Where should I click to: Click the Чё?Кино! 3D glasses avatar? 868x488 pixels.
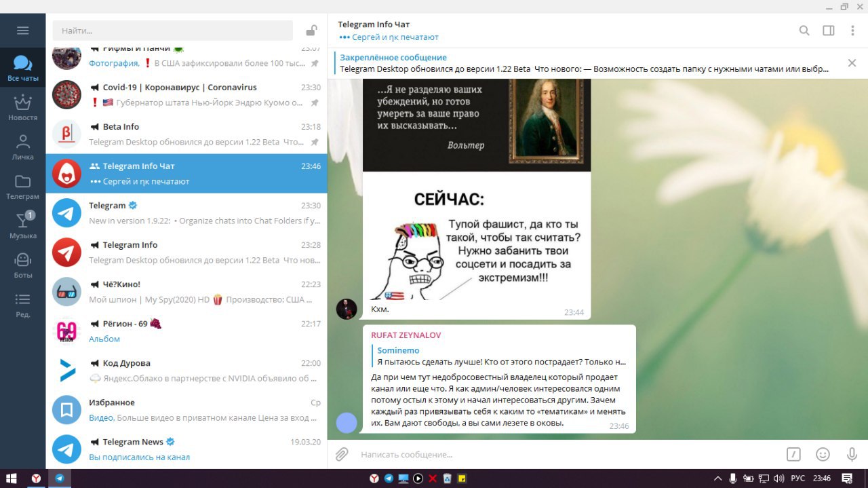point(66,292)
